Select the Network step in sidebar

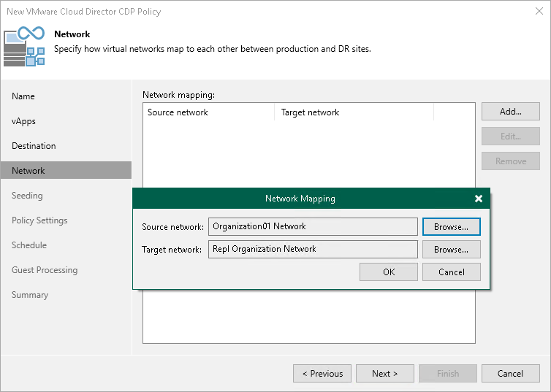click(66, 170)
